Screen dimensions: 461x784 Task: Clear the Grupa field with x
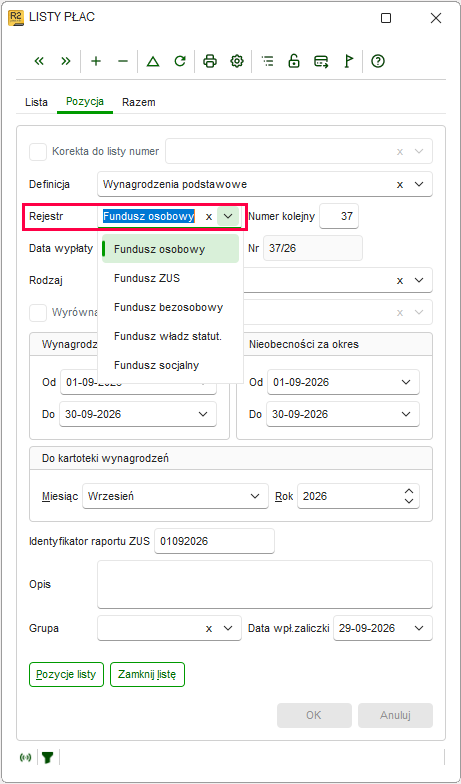(x=209, y=628)
